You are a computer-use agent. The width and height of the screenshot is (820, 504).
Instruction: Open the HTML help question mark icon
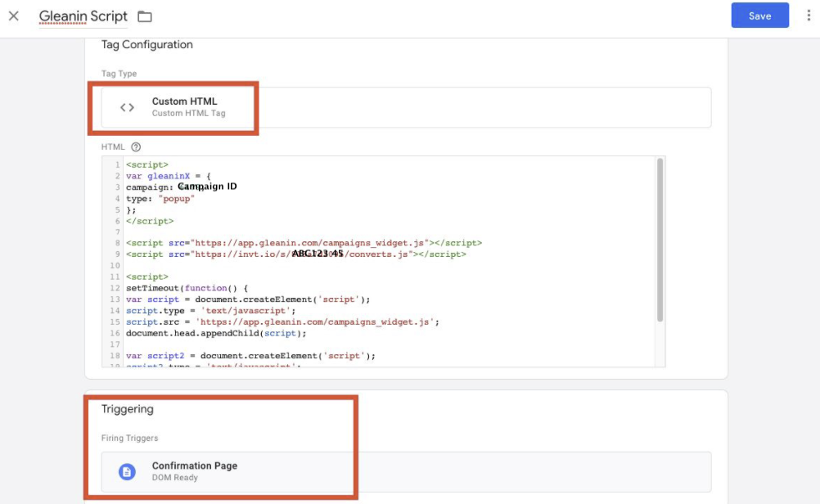pyautogui.click(x=136, y=147)
